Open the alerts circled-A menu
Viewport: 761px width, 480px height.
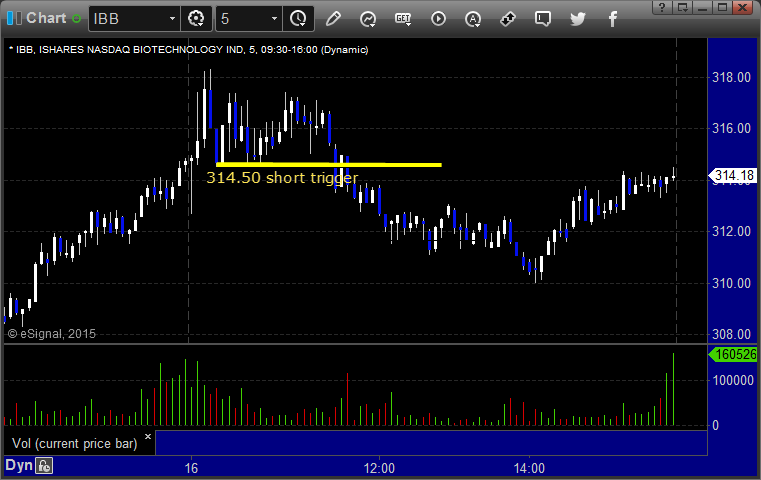coord(473,19)
